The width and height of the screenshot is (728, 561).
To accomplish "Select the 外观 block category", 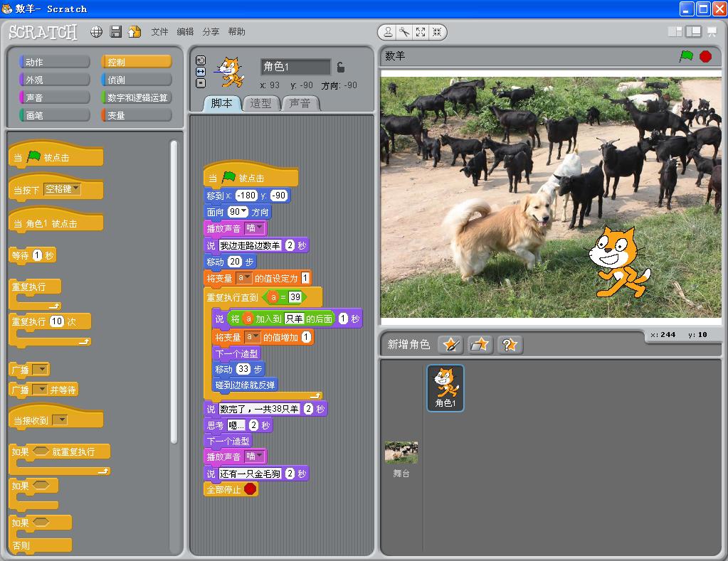I will coord(54,80).
